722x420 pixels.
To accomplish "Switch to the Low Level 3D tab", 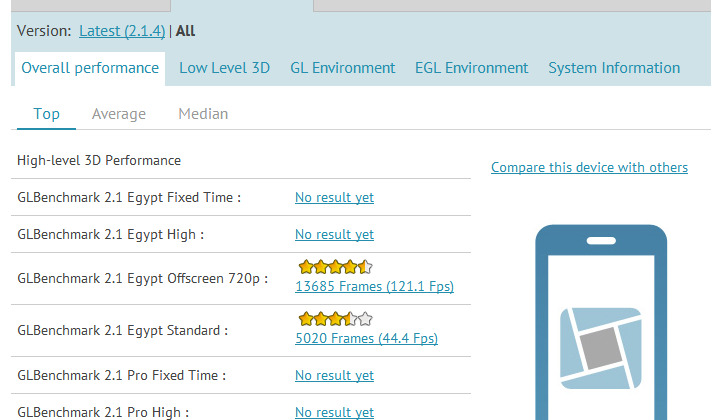I will tap(224, 68).
